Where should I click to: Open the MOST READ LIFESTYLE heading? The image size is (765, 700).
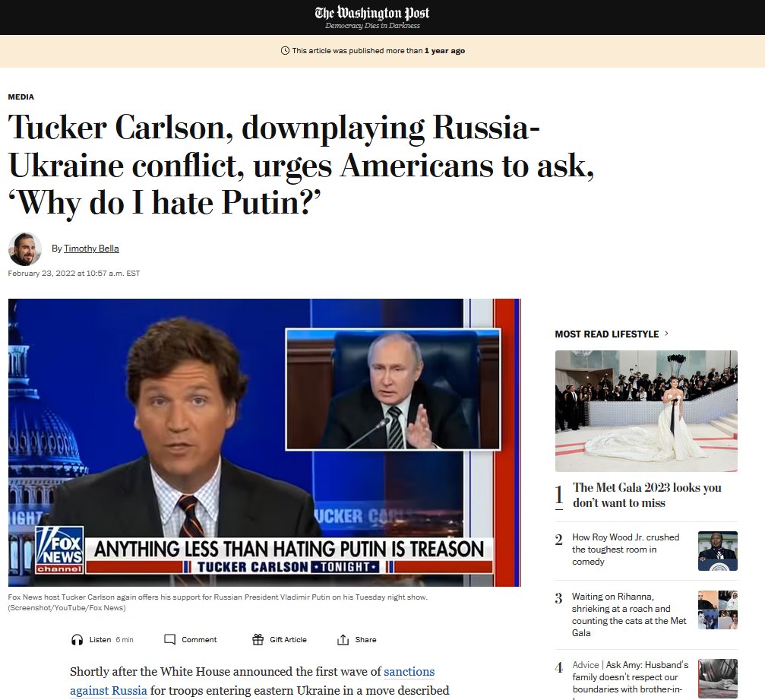606,334
